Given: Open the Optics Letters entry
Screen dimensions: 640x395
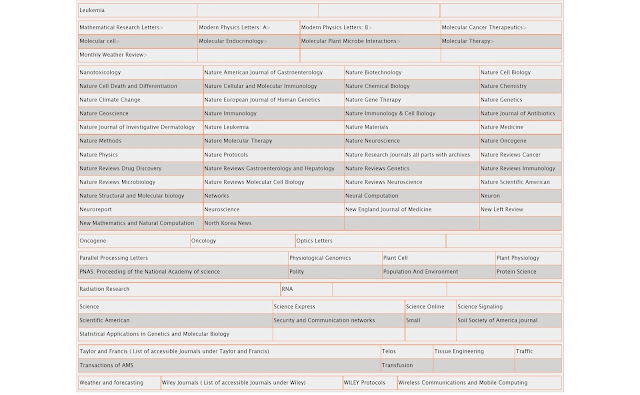Looking at the screenshot, I should 314,241.
